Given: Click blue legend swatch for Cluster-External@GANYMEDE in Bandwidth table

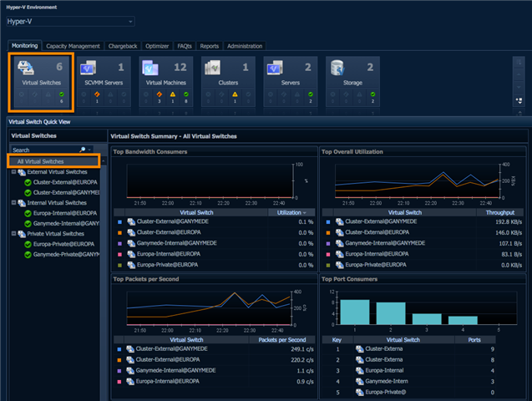Looking at the screenshot, I should [119, 222].
